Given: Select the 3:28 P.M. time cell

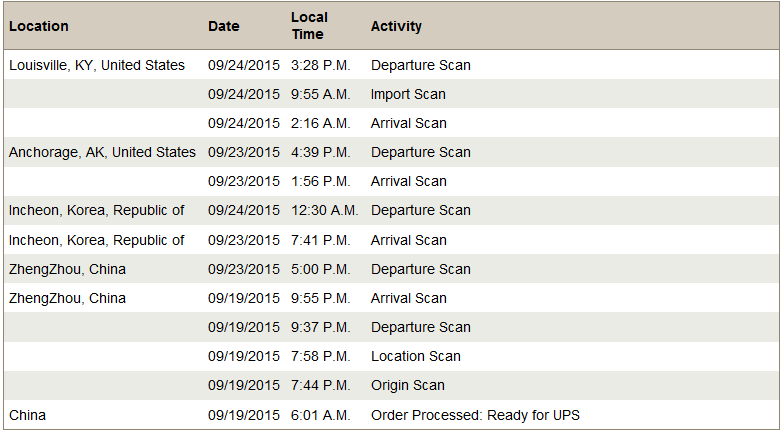Looking at the screenshot, I should pos(320,65).
